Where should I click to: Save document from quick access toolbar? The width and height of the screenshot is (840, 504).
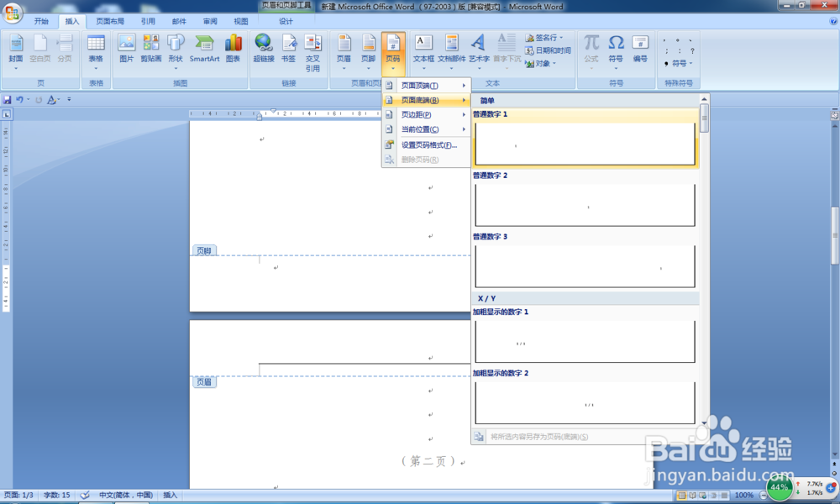(x=7, y=100)
